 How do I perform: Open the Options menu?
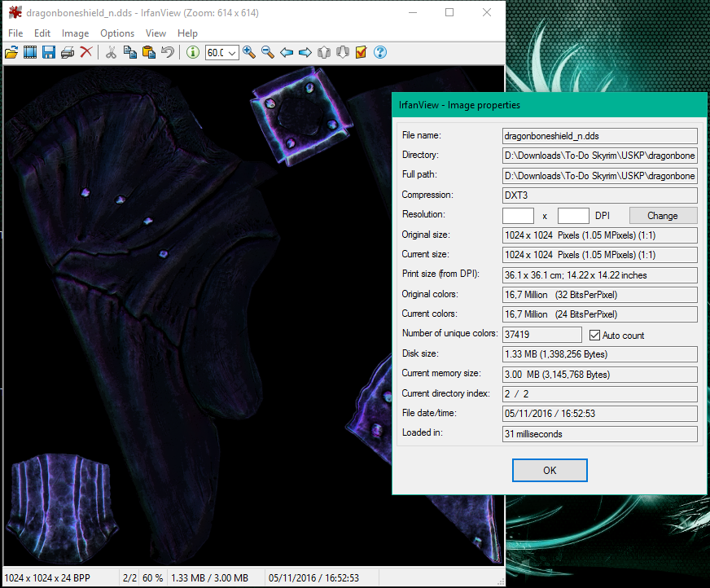(x=117, y=33)
